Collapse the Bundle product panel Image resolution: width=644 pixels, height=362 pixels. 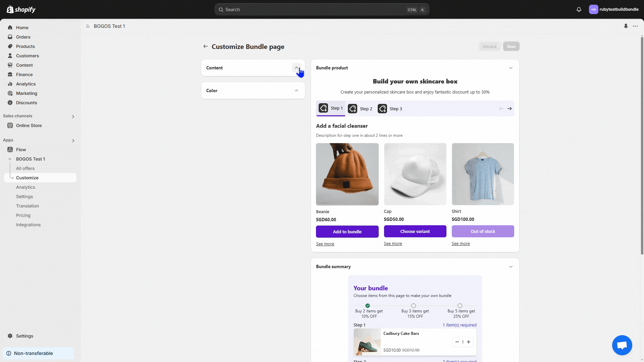click(511, 68)
